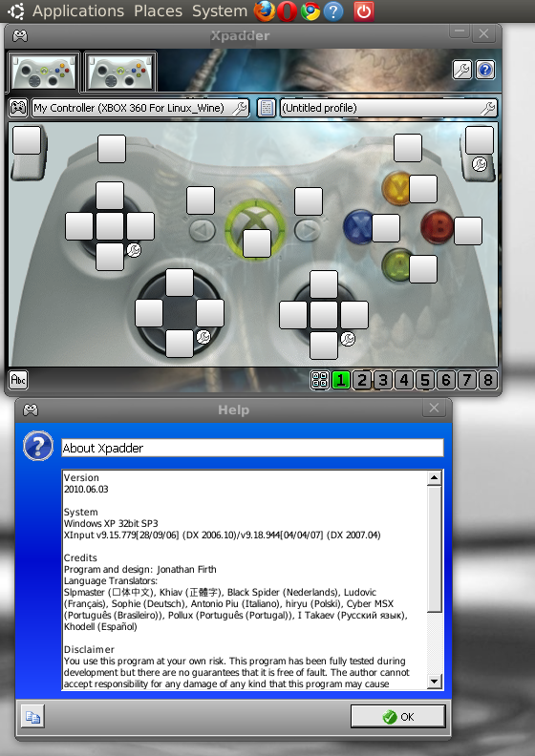Open D-pad settings wrench
Screen dimensions: 535x756
(x=203, y=337)
